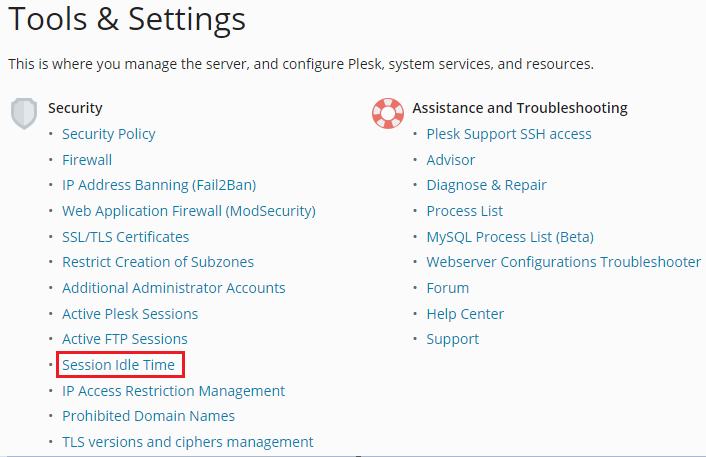Open Plesk Support SSH access
Image resolution: width=706 pixels, height=457 pixels.
(x=509, y=134)
